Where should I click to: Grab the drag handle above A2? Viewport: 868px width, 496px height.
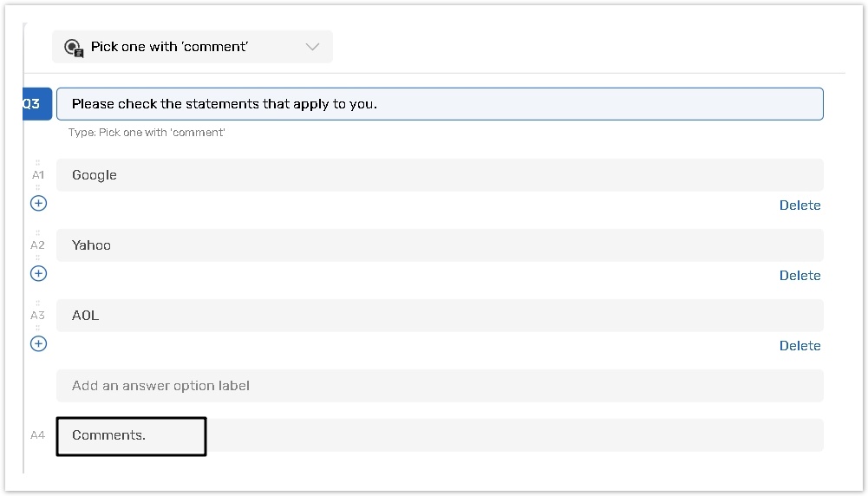[x=38, y=232]
